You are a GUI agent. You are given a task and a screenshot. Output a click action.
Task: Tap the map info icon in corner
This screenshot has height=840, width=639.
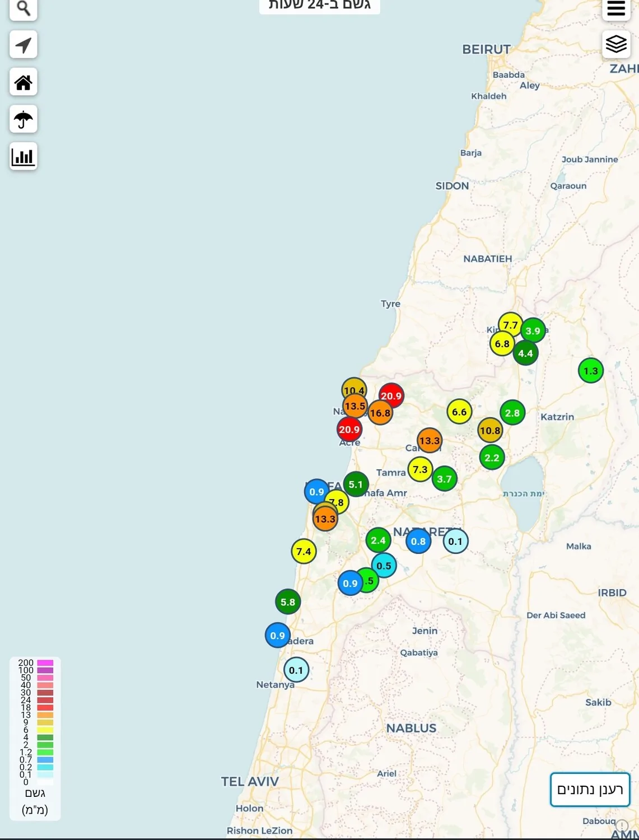point(622,825)
